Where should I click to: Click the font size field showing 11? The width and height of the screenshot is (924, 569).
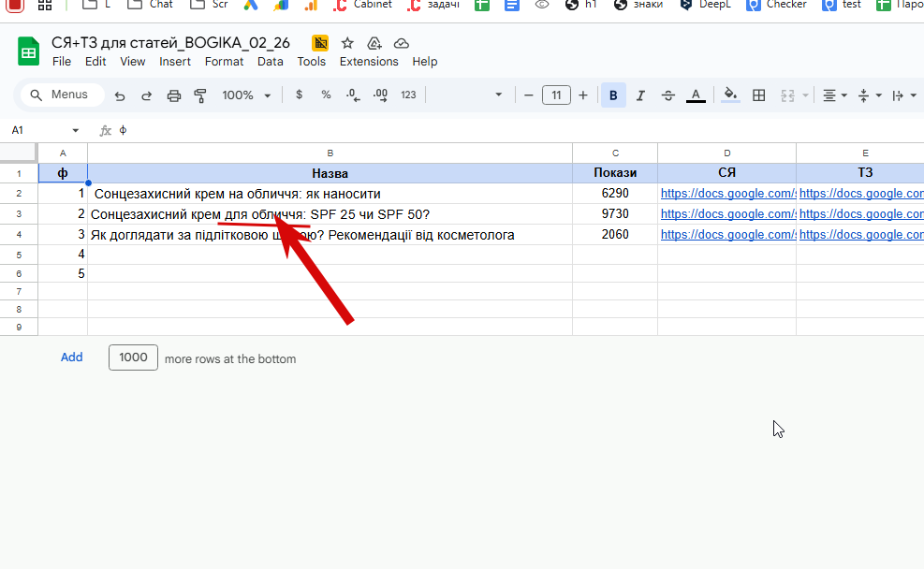(556, 95)
